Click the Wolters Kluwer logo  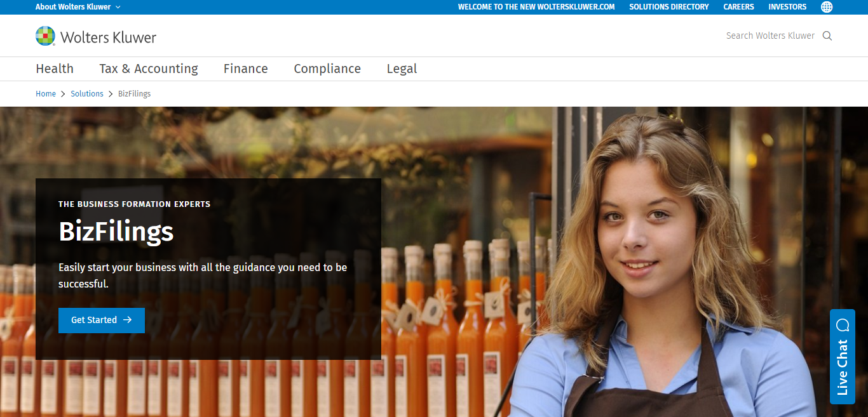tap(96, 36)
